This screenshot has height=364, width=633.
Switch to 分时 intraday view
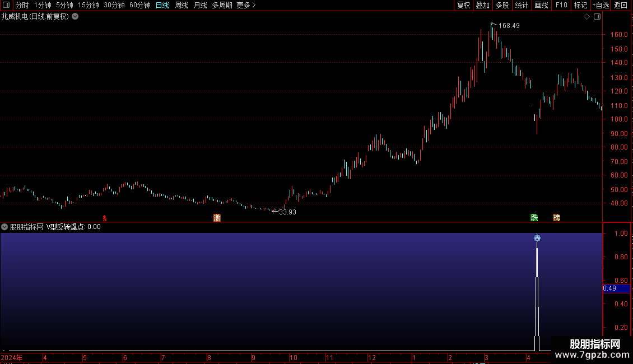(22, 5)
